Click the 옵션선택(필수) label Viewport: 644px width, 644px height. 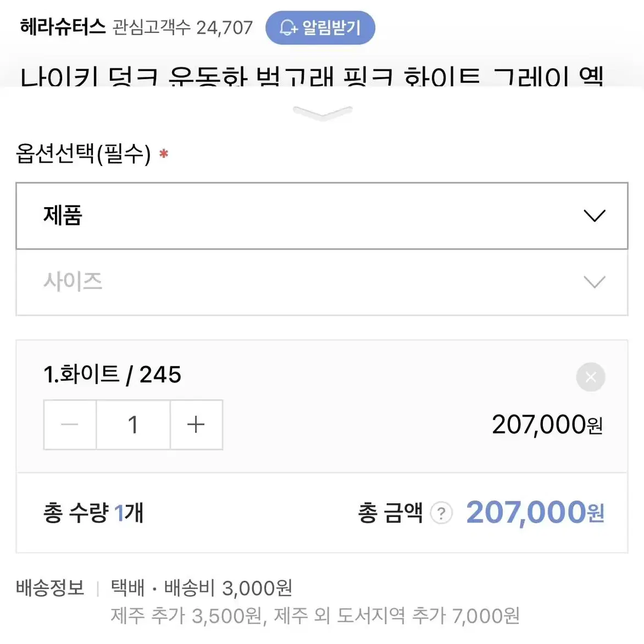[x=84, y=154]
